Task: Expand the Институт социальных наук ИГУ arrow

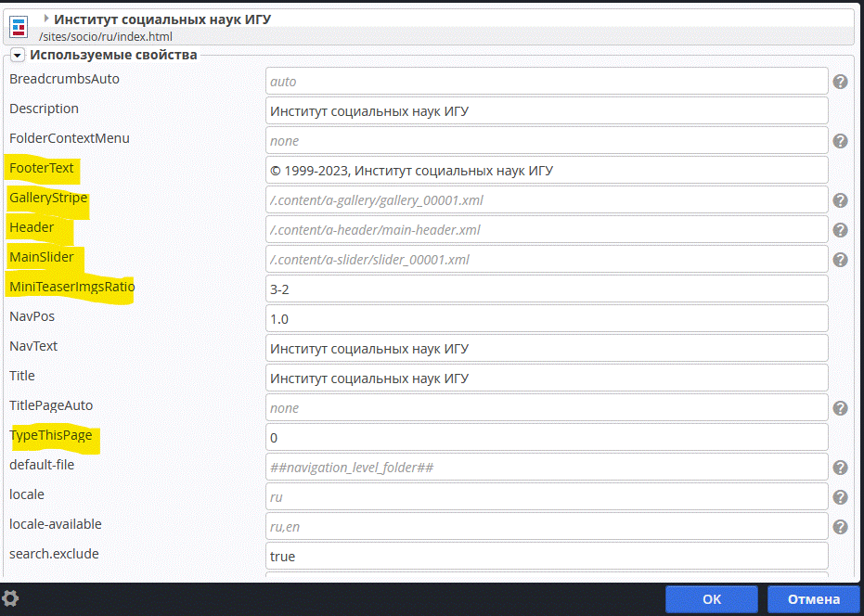Action: pyautogui.click(x=46, y=18)
